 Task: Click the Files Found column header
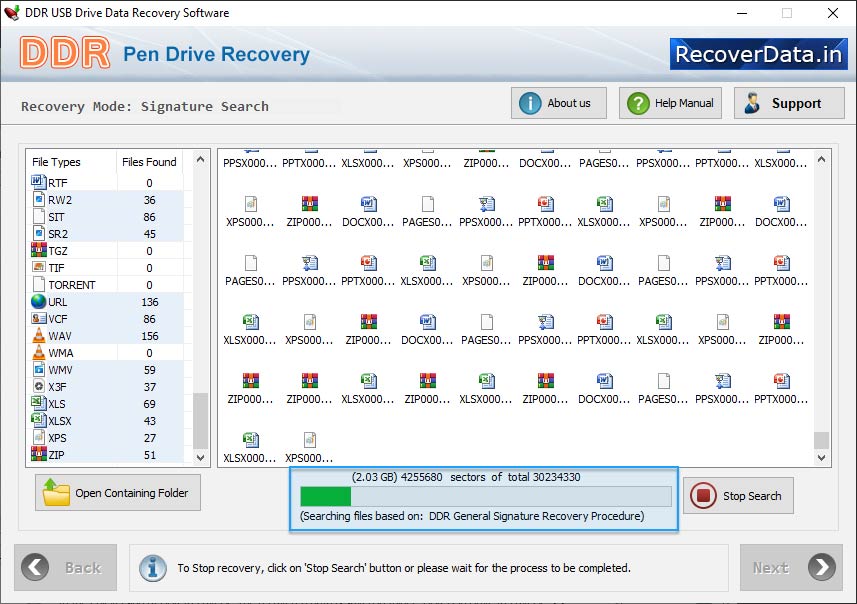(x=149, y=162)
